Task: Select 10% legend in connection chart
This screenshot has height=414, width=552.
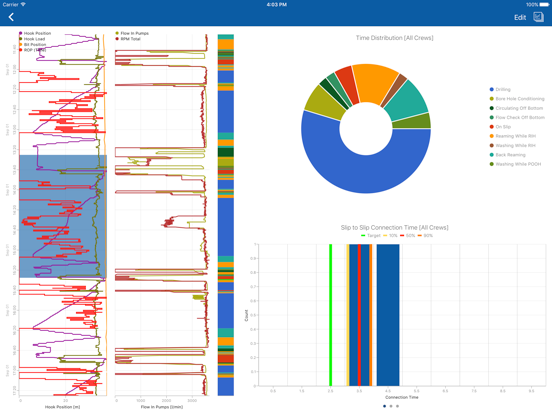Action: tap(390, 236)
